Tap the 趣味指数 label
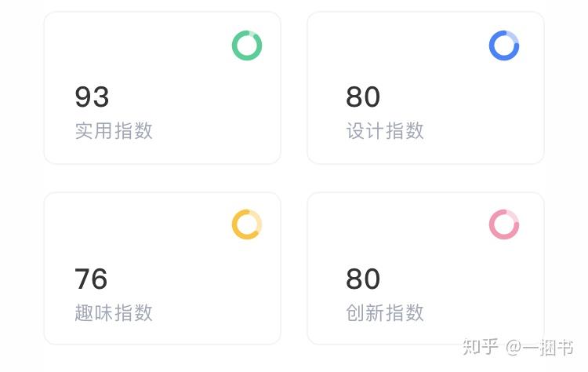The image size is (588, 372). (x=114, y=312)
